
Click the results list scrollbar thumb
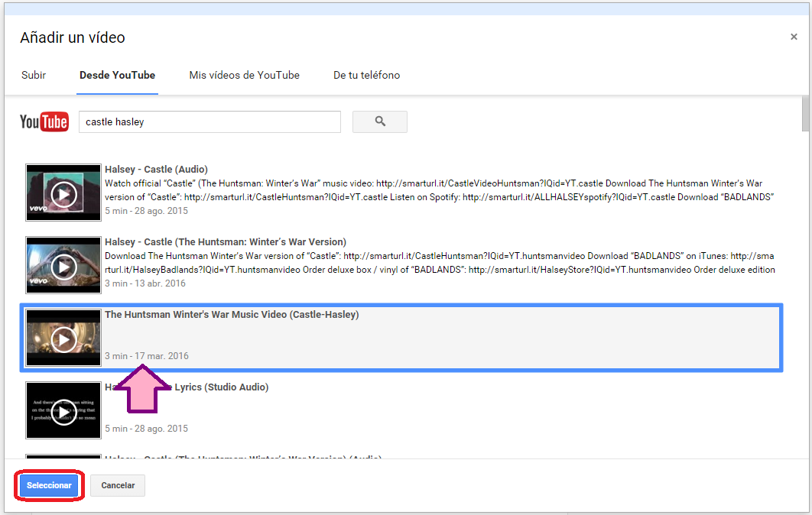(805, 113)
